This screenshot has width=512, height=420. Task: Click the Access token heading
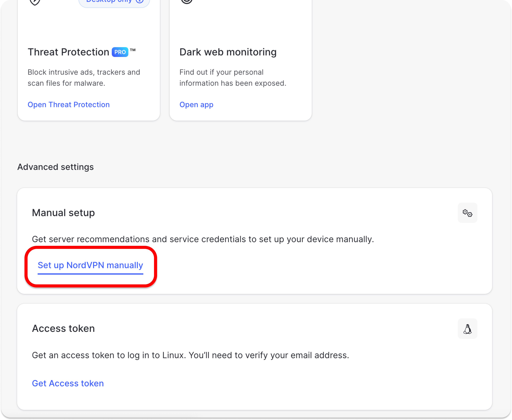point(63,329)
